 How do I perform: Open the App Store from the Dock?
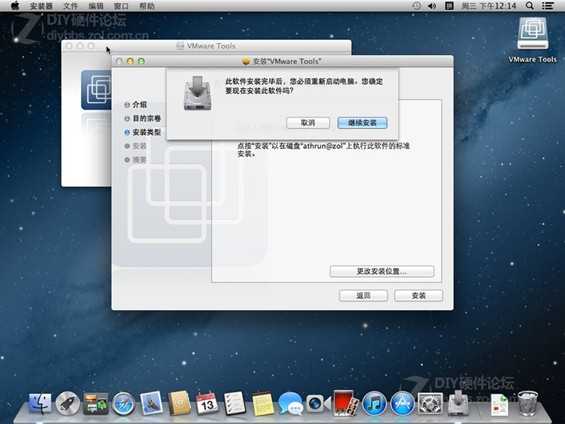pos(402,403)
